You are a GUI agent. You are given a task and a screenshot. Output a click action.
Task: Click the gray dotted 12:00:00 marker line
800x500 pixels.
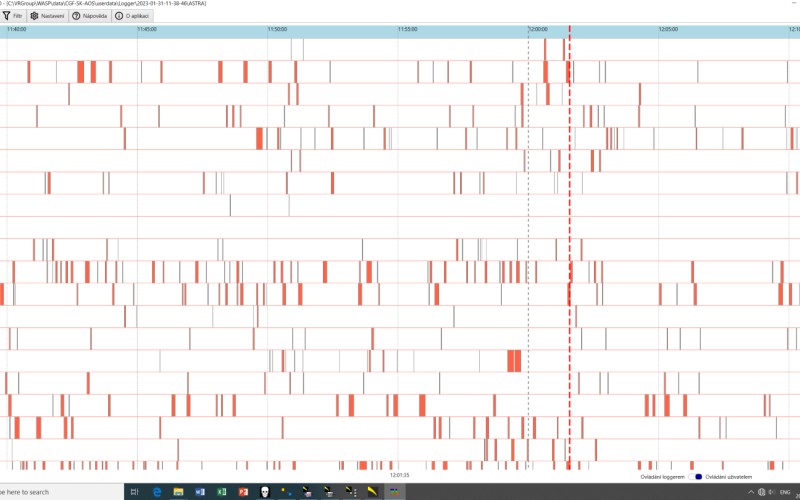point(528,250)
